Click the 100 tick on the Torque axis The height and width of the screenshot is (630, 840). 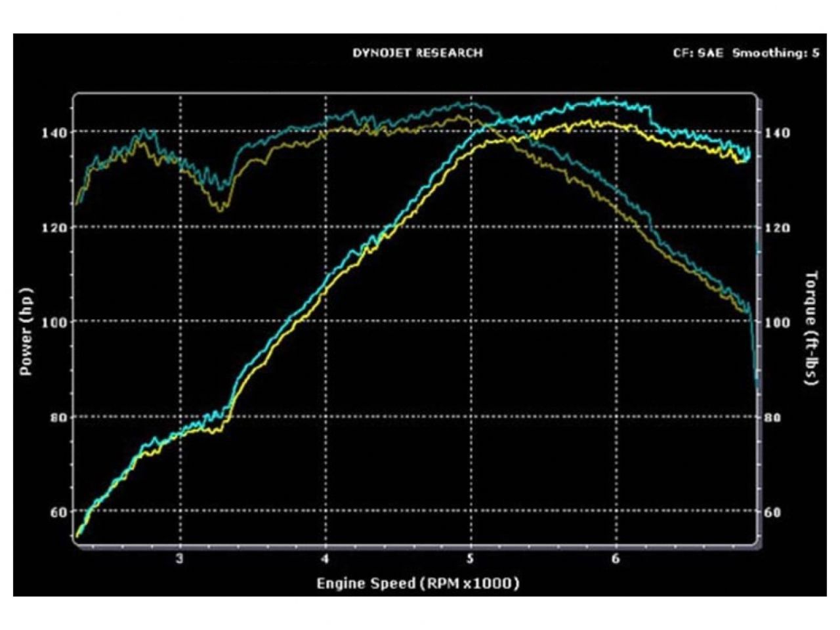778,322
